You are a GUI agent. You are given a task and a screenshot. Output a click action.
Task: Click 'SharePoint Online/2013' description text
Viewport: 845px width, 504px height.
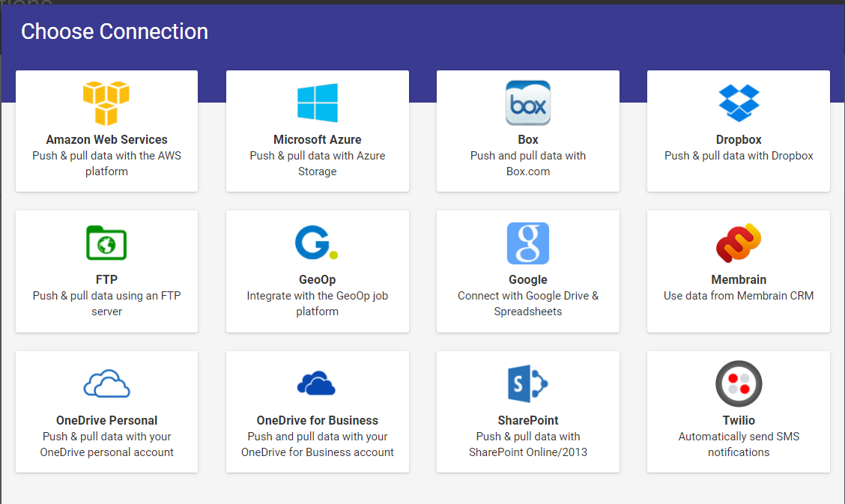[x=528, y=452]
